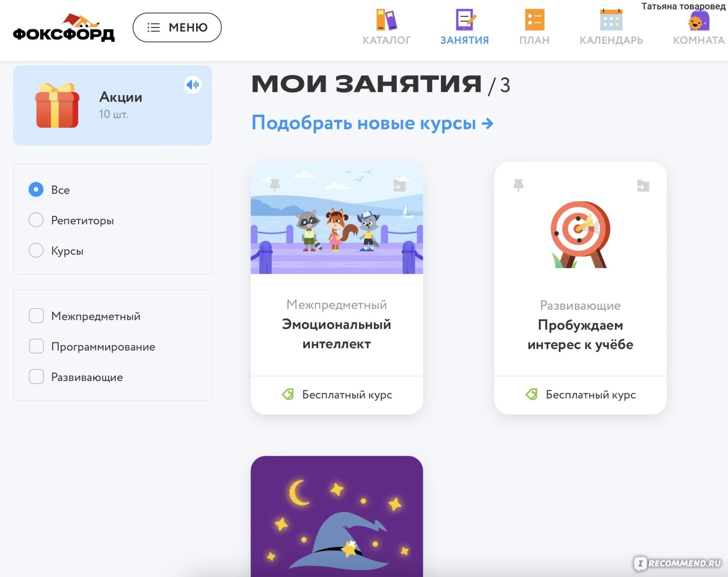This screenshot has height=577, width=728.
Task: Check the Межпредметный checkbox
Action: click(37, 316)
